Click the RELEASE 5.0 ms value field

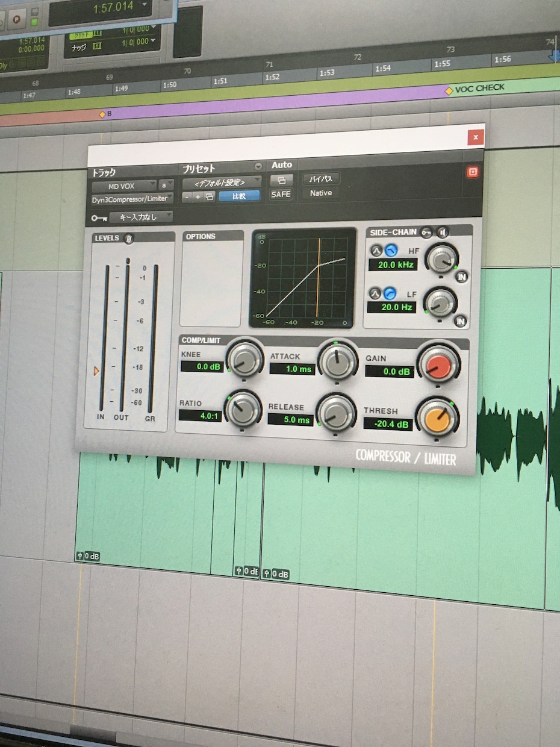(x=291, y=419)
